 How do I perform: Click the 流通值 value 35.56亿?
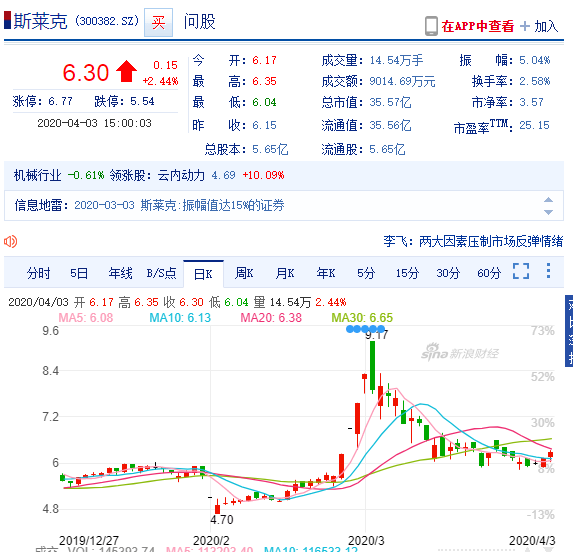pyautogui.click(x=390, y=126)
